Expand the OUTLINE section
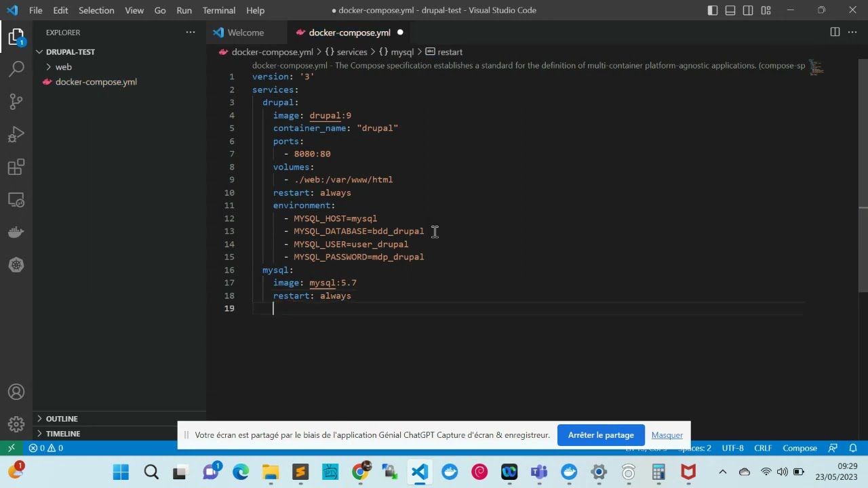Screen dimensions: 868x488 pyautogui.click(x=119, y=419)
